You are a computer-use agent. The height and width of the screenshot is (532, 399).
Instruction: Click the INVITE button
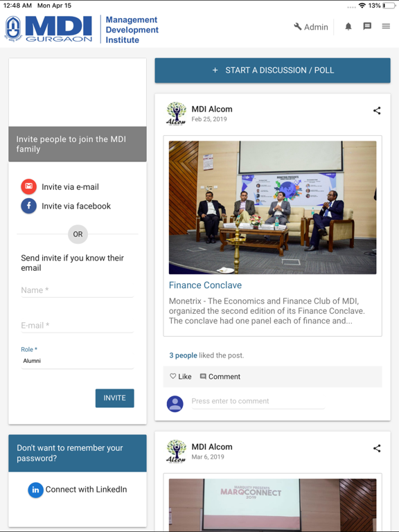click(x=115, y=398)
